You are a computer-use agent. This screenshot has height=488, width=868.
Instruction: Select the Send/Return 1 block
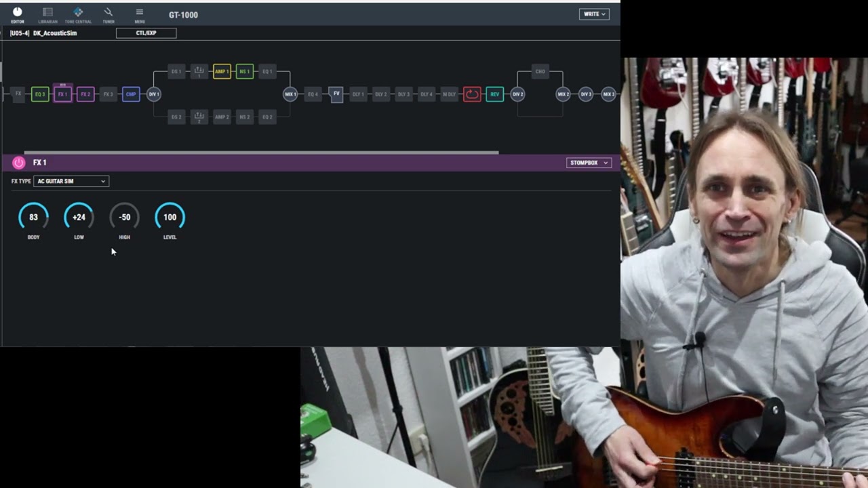pyautogui.click(x=199, y=71)
